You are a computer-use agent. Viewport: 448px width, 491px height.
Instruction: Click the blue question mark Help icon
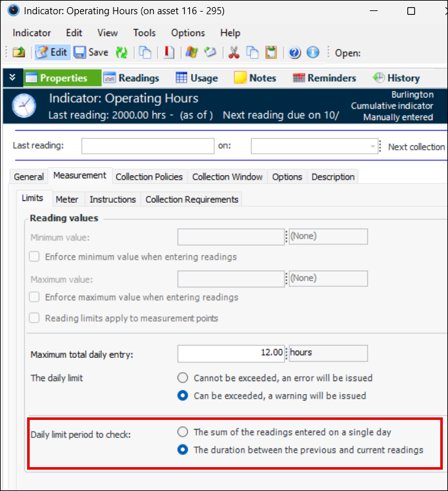click(295, 52)
